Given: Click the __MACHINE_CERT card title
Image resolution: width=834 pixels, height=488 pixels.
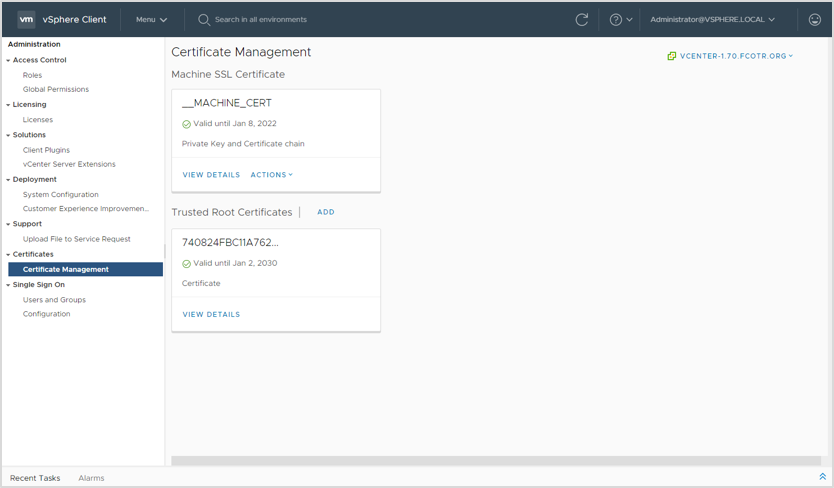Looking at the screenshot, I should pos(227,103).
